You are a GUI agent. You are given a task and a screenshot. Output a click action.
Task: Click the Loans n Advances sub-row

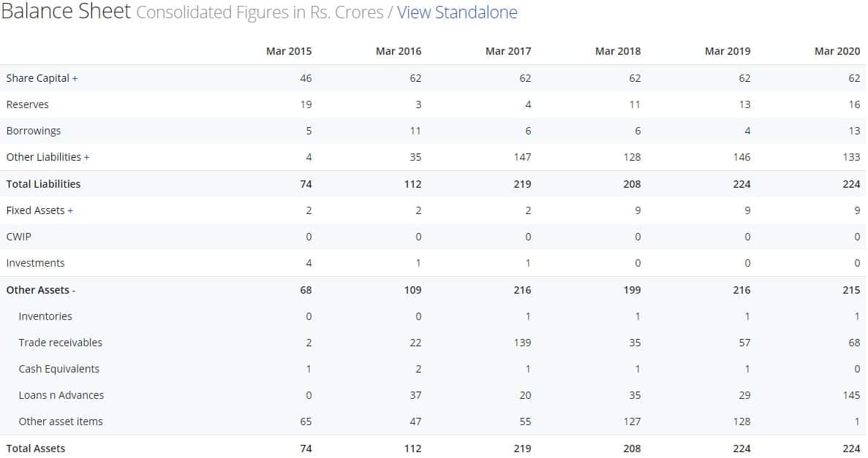[x=61, y=395]
